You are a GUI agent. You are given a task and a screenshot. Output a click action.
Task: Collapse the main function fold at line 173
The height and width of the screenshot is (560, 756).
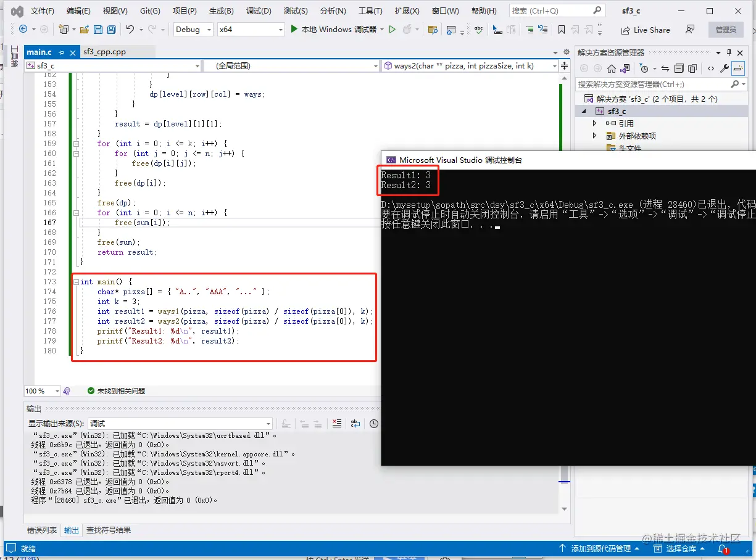coord(77,282)
